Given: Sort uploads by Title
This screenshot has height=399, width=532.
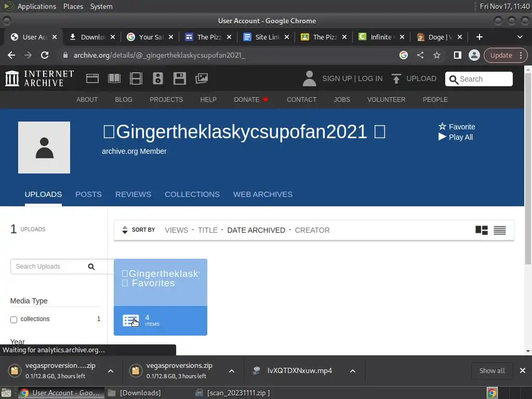Looking at the screenshot, I should pyautogui.click(x=208, y=230).
